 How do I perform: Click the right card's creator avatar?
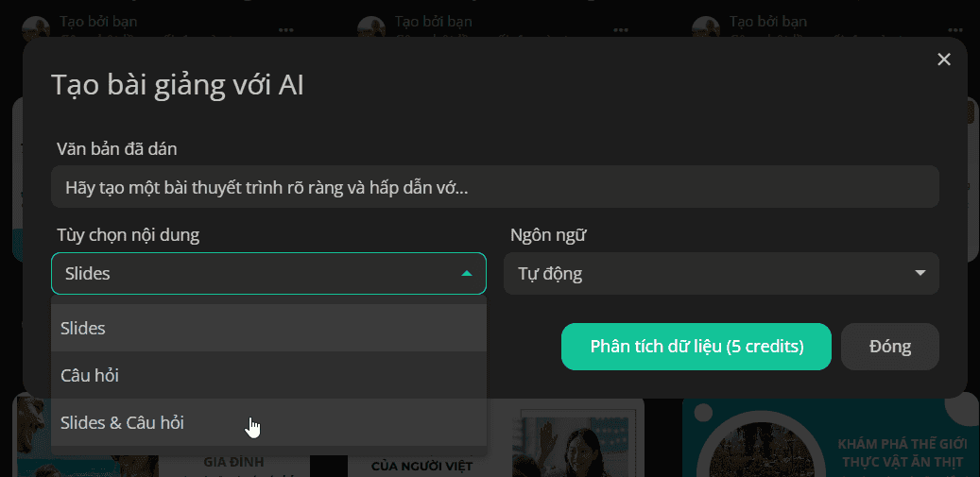706,27
